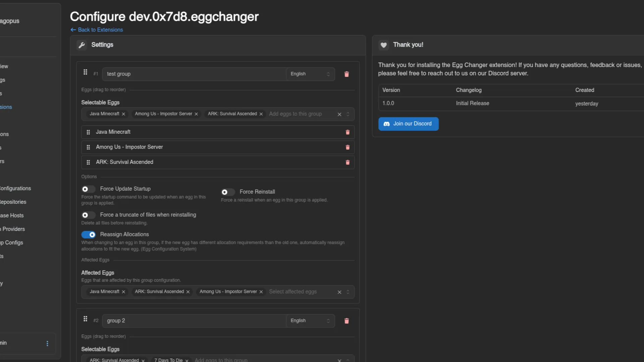The width and height of the screenshot is (644, 362).
Task: Grab the drag handle of group #1
Action: coord(85,72)
